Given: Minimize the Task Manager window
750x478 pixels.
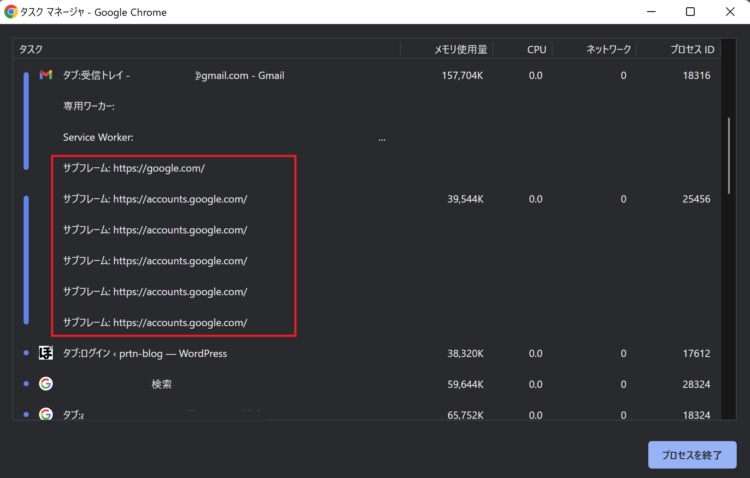Looking at the screenshot, I should (651, 11).
